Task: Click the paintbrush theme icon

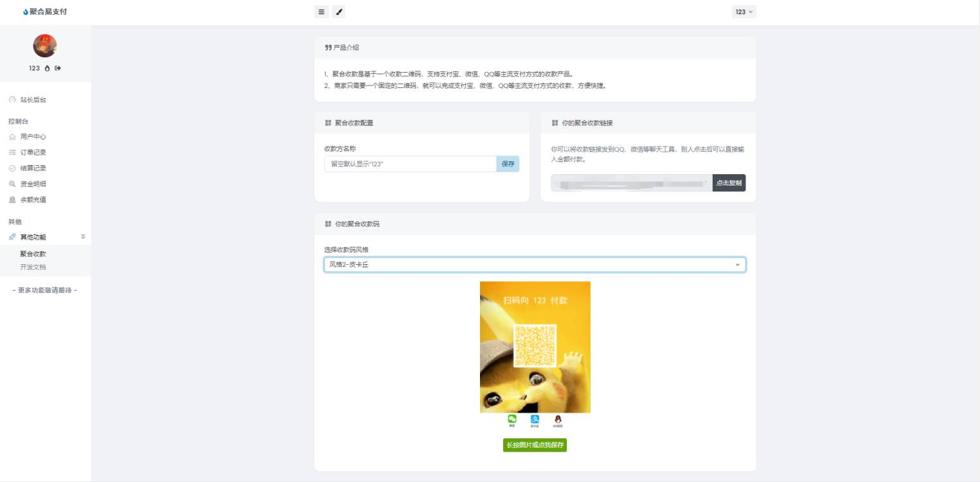Action: (x=339, y=12)
